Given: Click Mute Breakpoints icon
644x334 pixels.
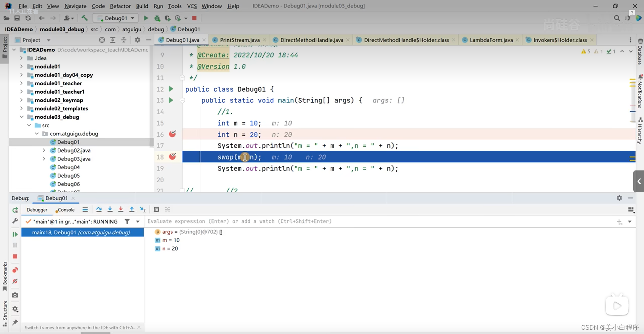Looking at the screenshot, I should (15, 281).
